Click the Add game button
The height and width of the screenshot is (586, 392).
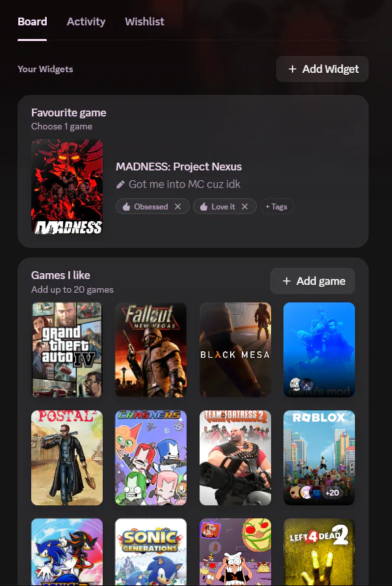[313, 281]
